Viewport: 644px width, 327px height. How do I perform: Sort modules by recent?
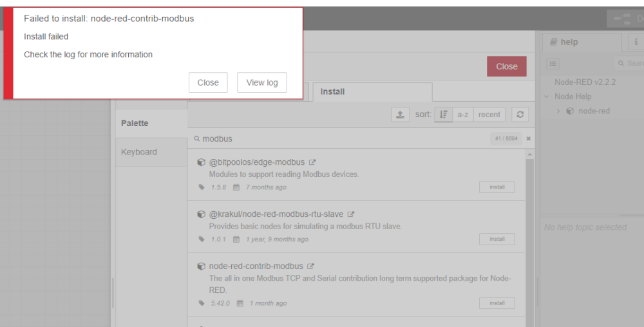pyautogui.click(x=489, y=115)
